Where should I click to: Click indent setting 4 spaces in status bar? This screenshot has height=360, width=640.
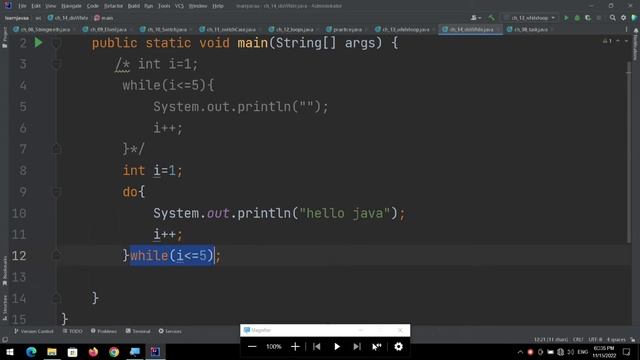(616, 340)
